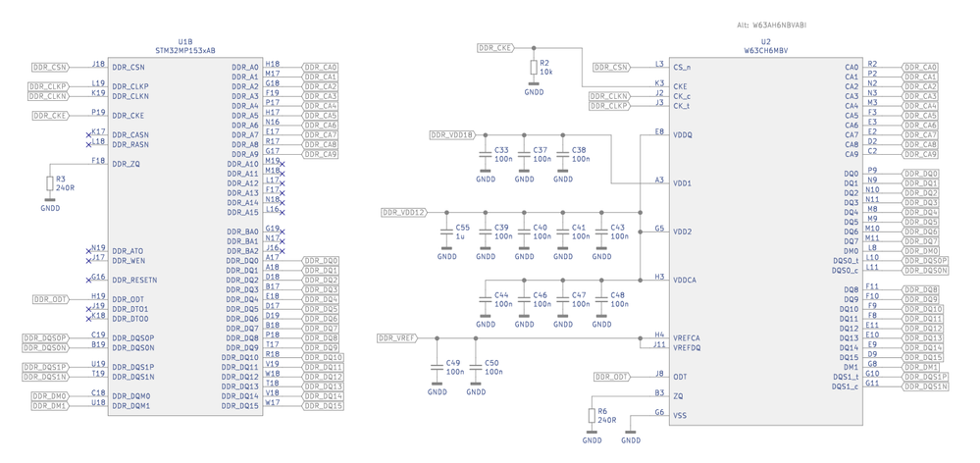Click the VSS pin name on U2

[x=680, y=416]
